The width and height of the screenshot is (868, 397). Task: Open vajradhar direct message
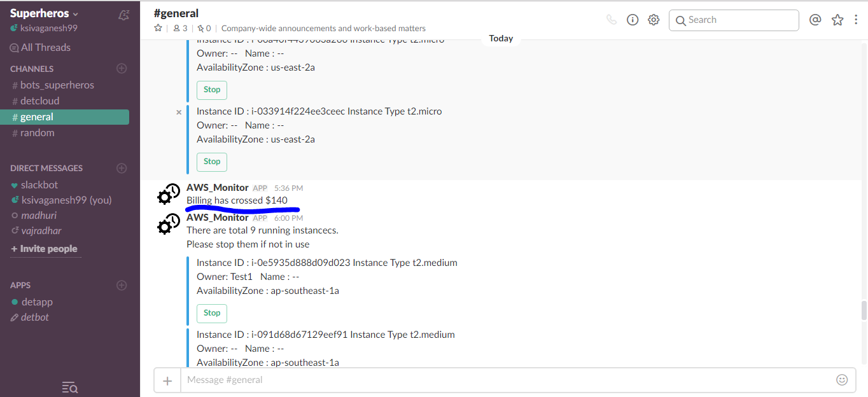(36, 231)
